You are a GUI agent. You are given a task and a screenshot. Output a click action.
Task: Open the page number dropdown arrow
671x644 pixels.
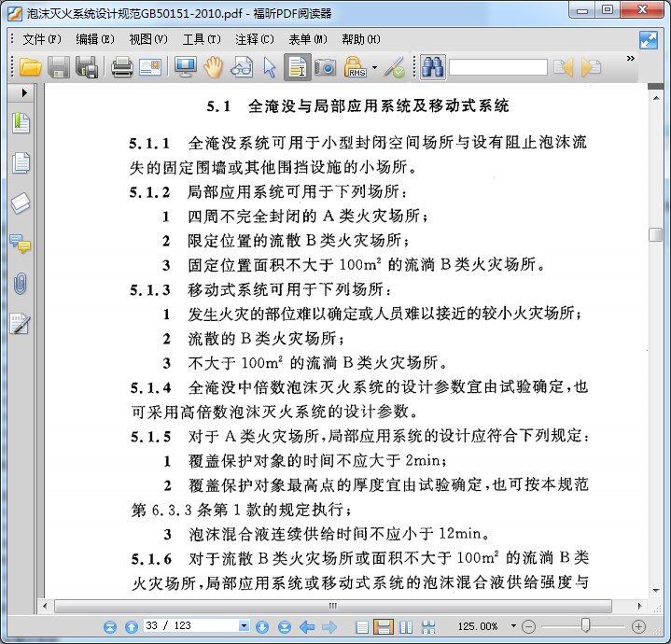point(244,626)
